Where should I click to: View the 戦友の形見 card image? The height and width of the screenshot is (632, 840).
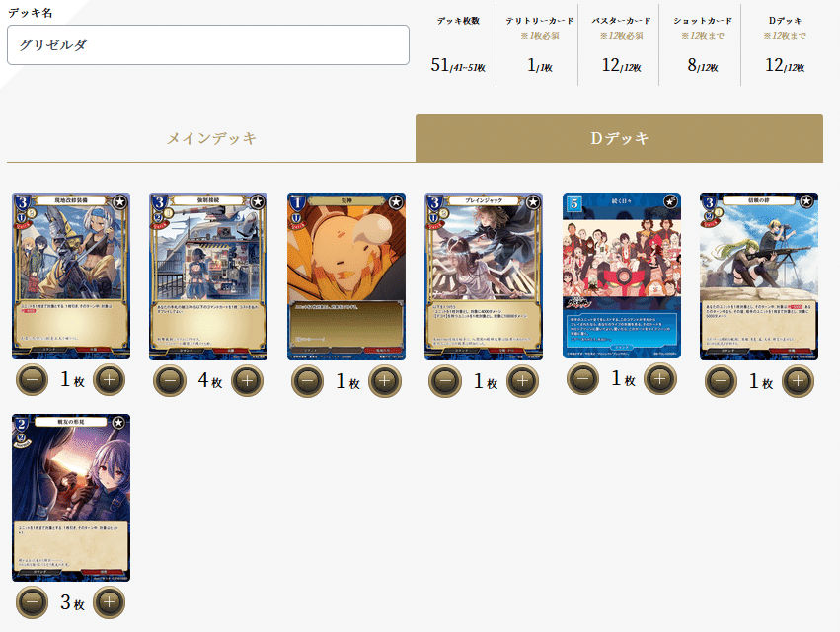(71, 498)
